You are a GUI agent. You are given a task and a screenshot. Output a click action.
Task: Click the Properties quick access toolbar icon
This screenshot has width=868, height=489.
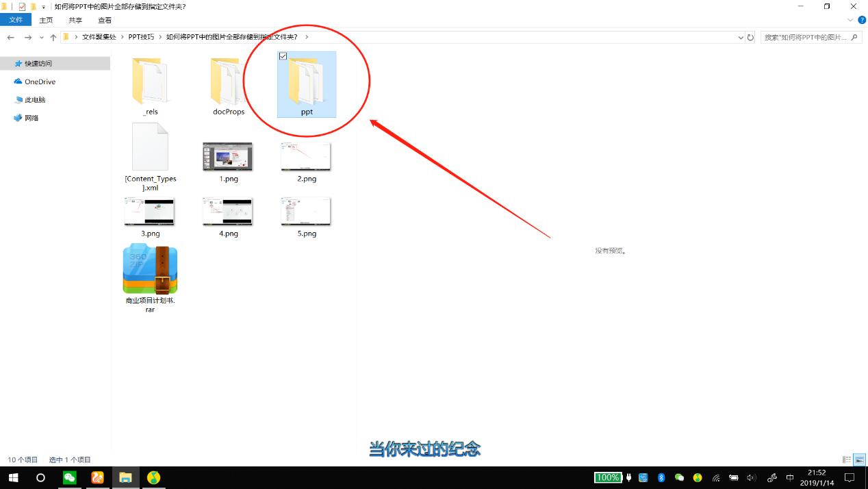(x=22, y=6)
